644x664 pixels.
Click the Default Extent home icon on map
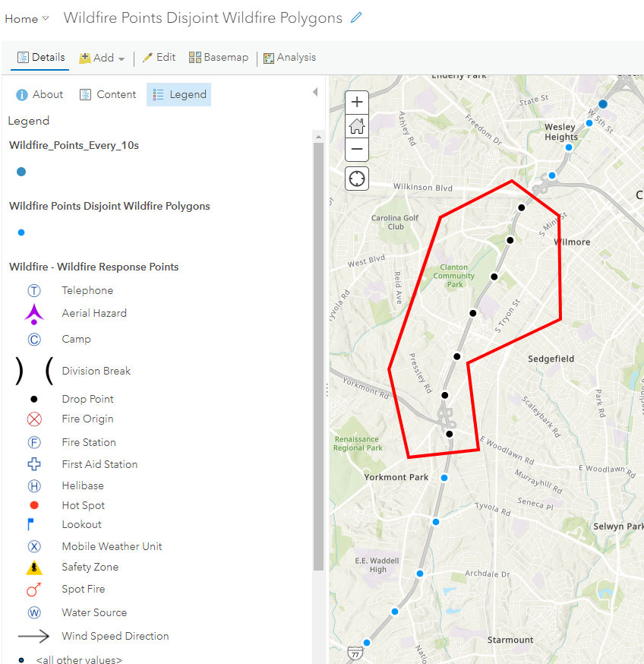coord(356,126)
